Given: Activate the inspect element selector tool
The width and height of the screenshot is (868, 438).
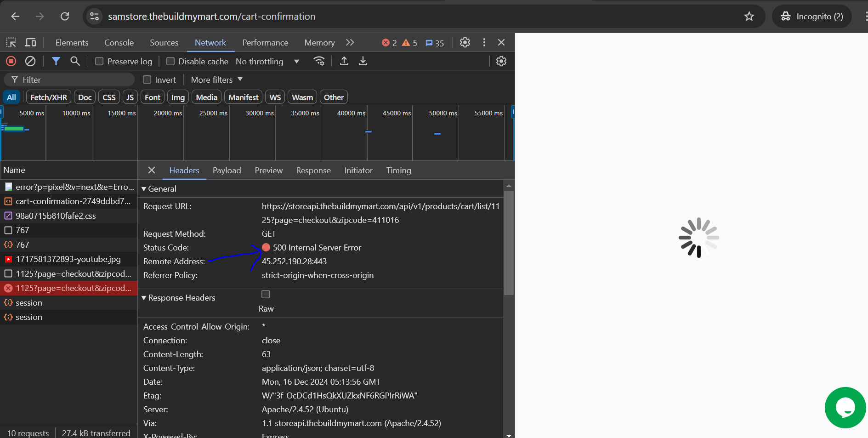Looking at the screenshot, I should (x=11, y=43).
